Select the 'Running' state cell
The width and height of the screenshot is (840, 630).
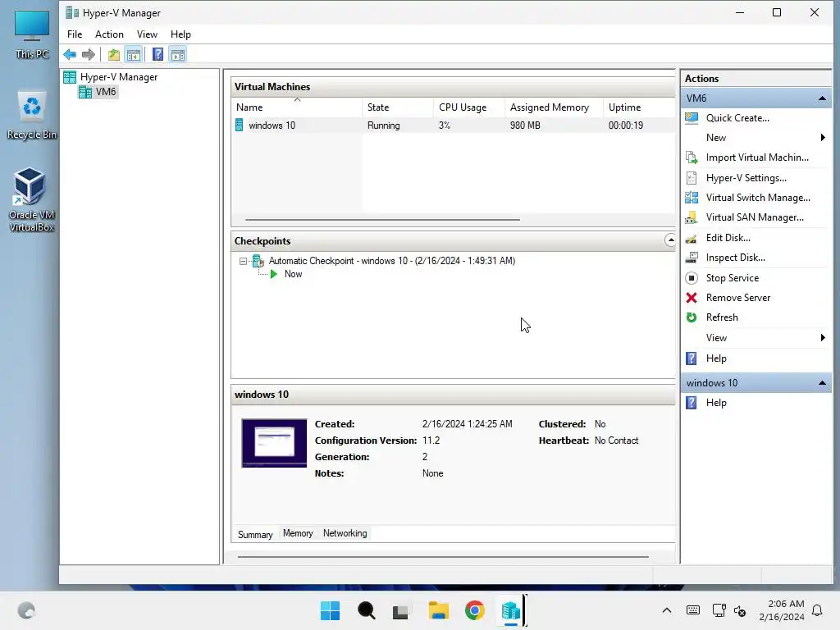384,126
